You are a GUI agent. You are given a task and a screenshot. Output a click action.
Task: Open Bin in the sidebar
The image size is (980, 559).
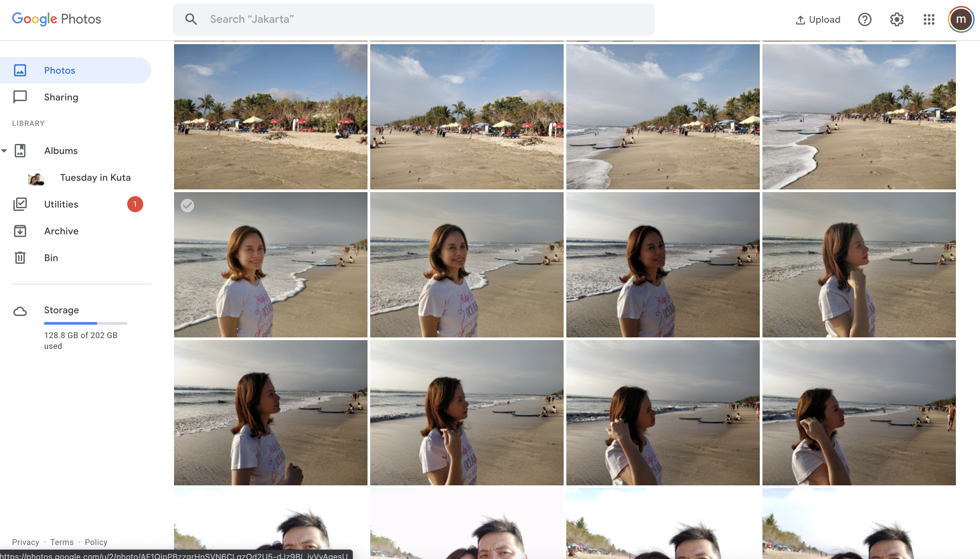click(x=51, y=258)
